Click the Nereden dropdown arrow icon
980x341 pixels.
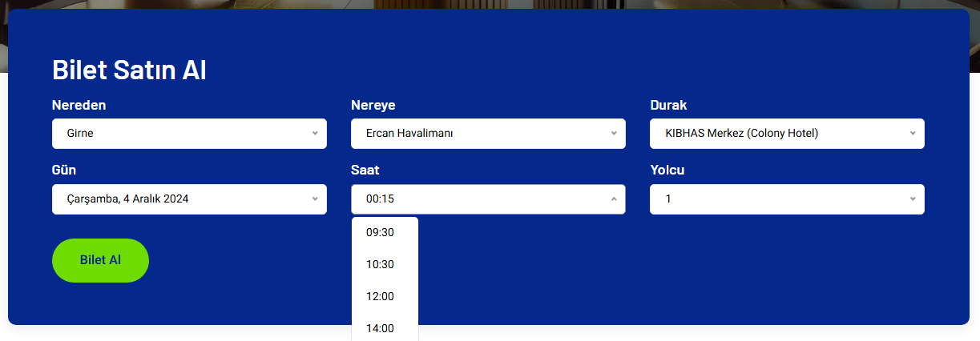(x=315, y=134)
